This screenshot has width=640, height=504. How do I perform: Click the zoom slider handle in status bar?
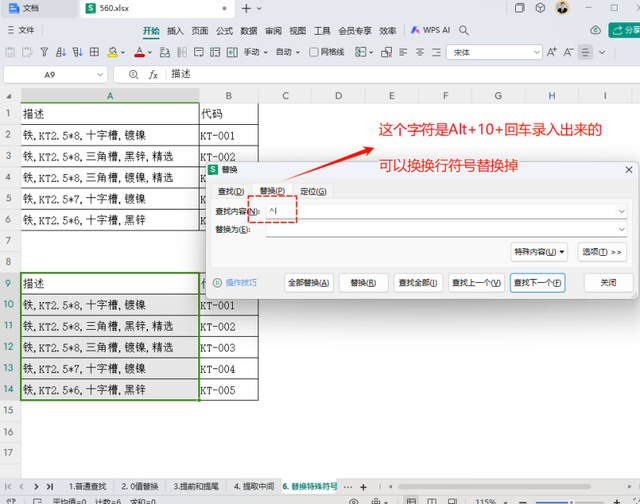coord(571,502)
